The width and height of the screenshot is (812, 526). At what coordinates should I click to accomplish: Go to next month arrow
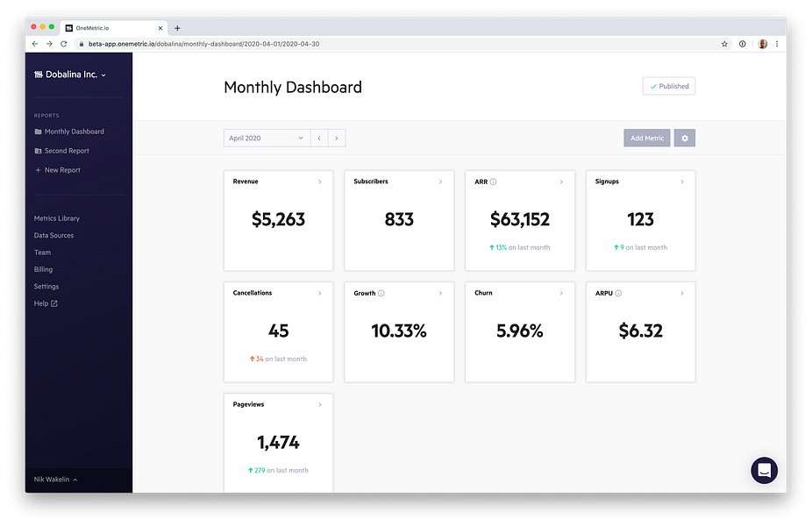(x=337, y=139)
